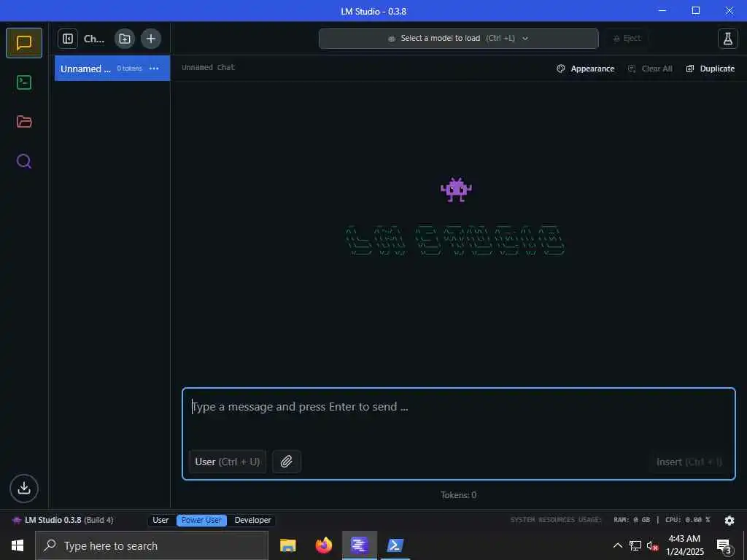Click the CPU usage readout
747x560 pixels.
coord(687,519)
